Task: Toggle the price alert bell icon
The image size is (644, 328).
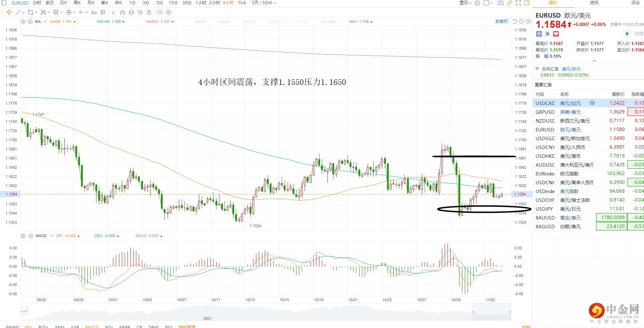Action: coord(627,34)
